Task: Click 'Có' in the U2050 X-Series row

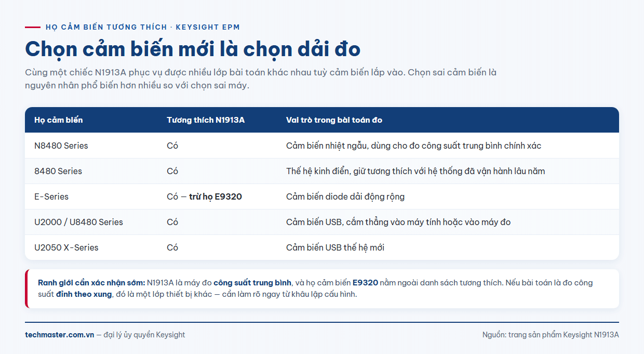Action: (172, 247)
